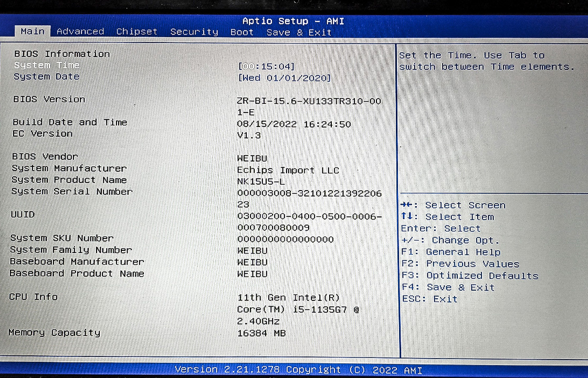Go to the Boot tab

pos(242,32)
